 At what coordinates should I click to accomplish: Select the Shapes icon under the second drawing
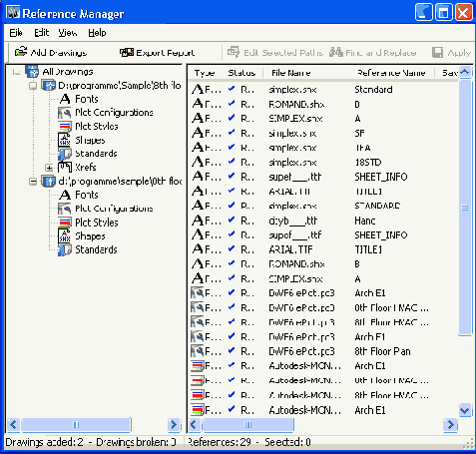(64, 235)
